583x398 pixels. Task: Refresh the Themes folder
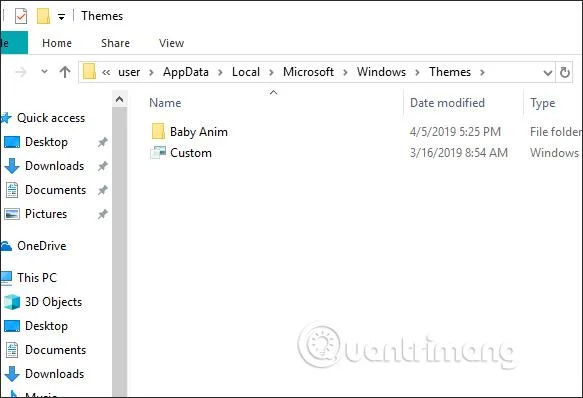pos(564,72)
